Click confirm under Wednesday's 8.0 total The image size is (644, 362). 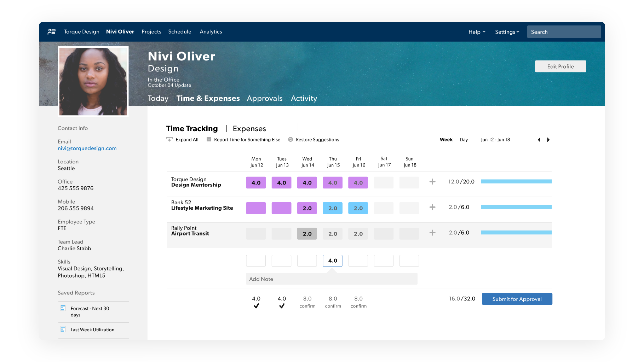pyautogui.click(x=307, y=306)
